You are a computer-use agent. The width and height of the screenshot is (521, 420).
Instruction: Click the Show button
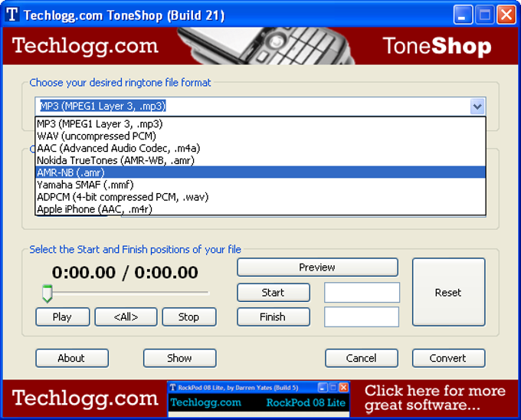tap(180, 358)
